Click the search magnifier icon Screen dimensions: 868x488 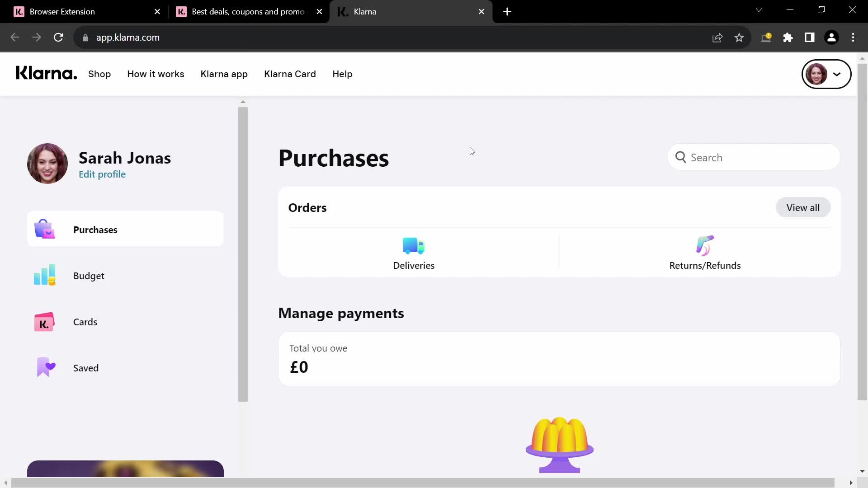point(680,157)
